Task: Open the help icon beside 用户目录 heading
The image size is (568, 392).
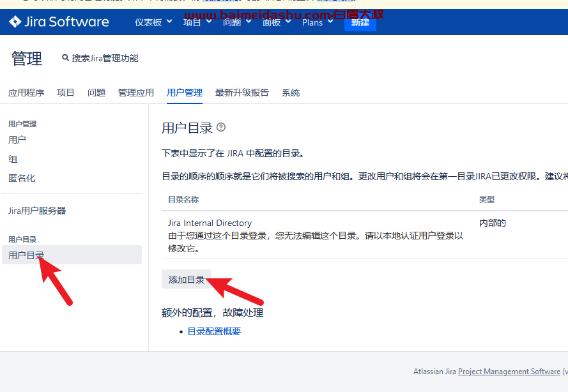Action: pos(221,127)
